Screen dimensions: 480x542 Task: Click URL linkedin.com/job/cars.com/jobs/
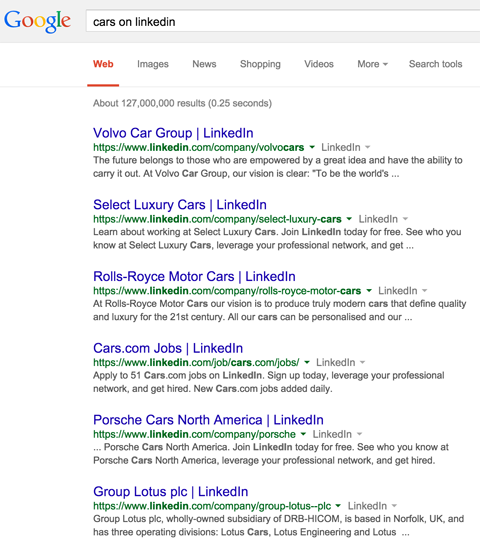point(196,362)
